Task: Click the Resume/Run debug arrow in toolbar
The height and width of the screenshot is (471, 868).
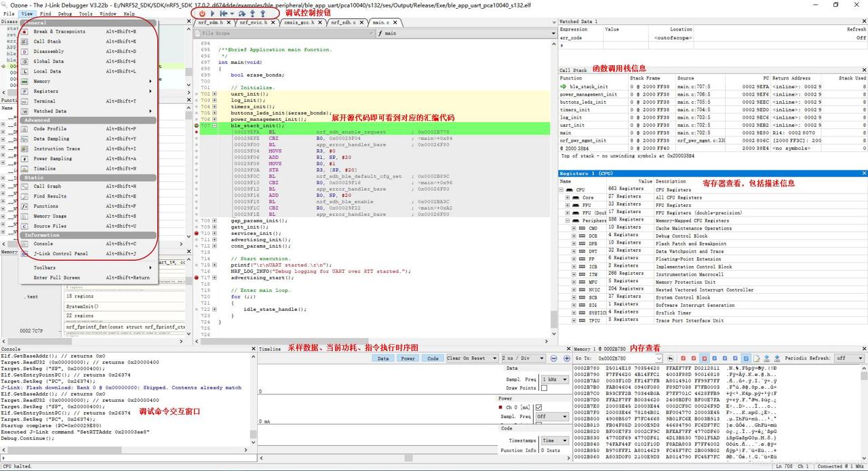Action: [212, 14]
